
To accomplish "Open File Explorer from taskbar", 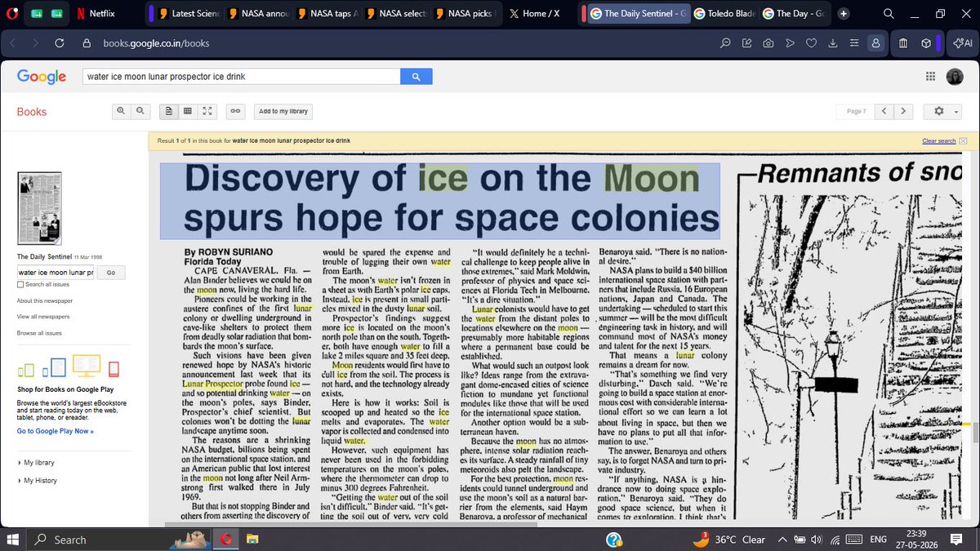I will [x=252, y=540].
